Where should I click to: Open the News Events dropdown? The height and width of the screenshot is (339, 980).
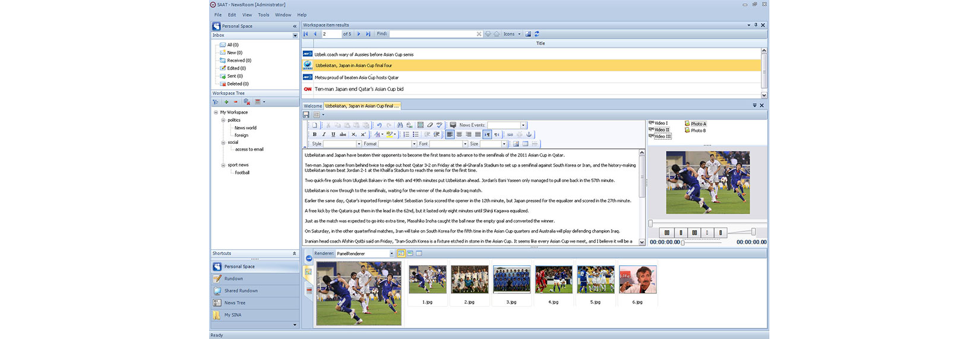click(523, 125)
